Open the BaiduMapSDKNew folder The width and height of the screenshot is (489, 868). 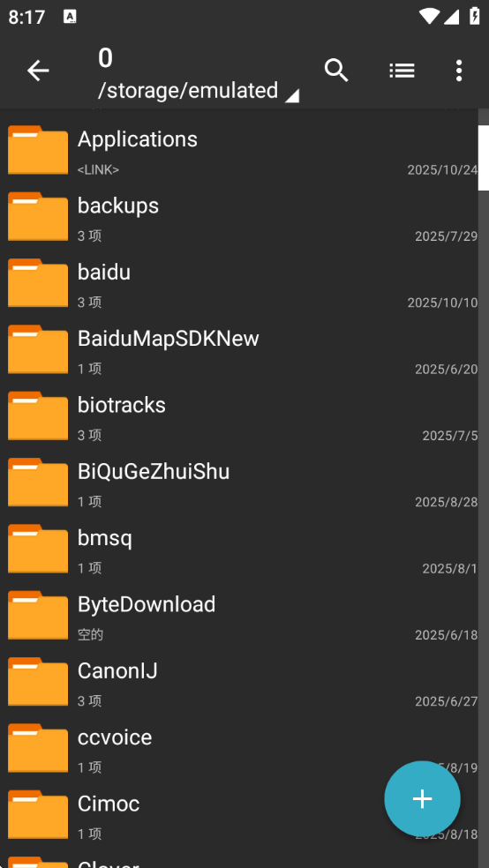tap(239, 350)
